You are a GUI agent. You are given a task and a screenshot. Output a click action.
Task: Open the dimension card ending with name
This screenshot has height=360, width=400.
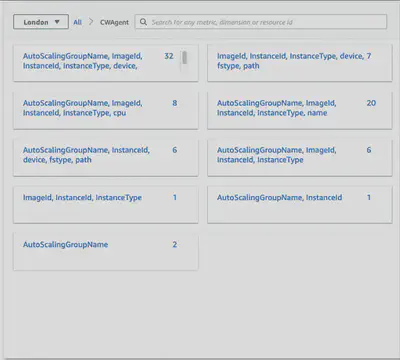tap(300, 110)
